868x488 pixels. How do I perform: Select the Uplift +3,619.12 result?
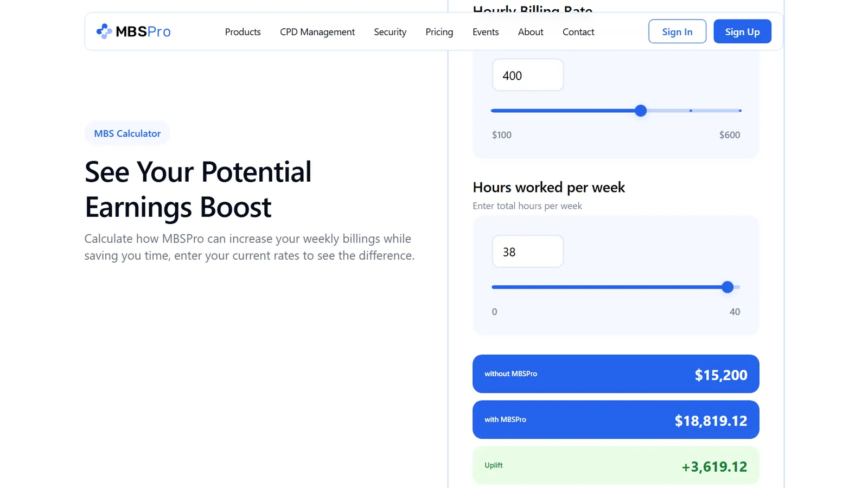[616, 465]
